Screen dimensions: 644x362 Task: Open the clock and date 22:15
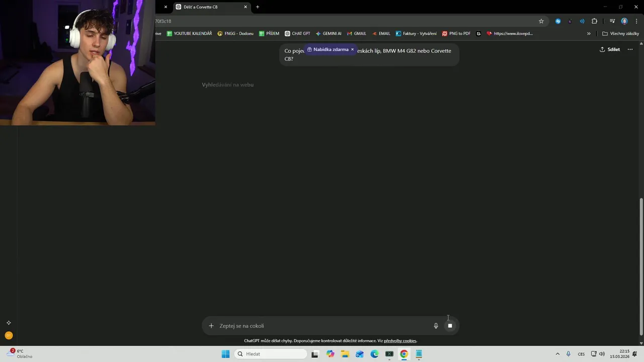[x=619, y=354]
